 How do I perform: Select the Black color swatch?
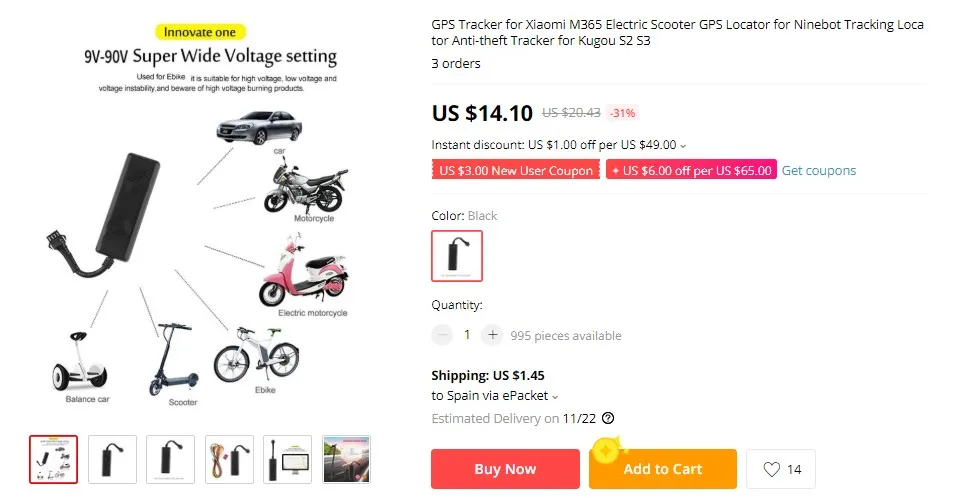pyautogui.click(x=457, y=255)
